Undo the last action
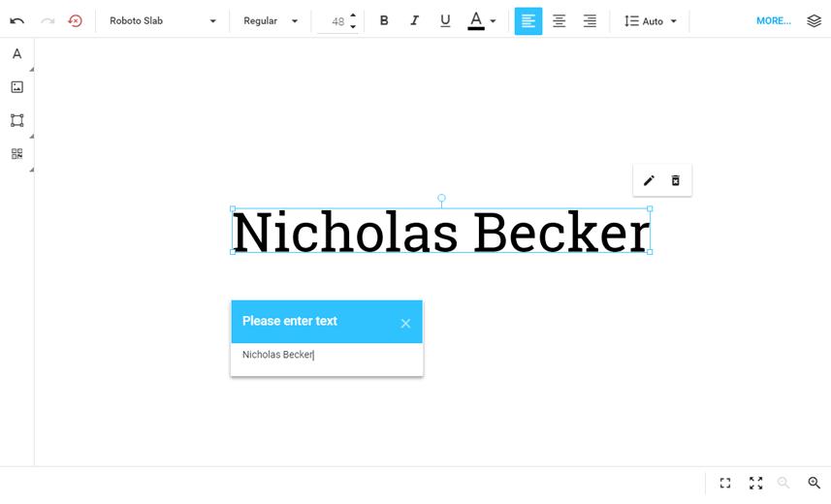Image resolution: width=831 pixels, height=504 pixels. [x=16, y=21]
